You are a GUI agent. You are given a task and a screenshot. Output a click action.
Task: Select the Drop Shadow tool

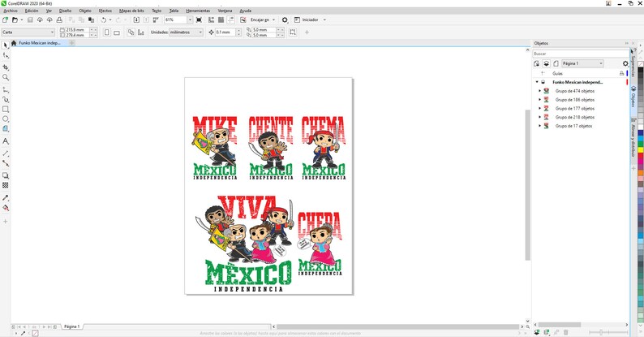[6, 175]
